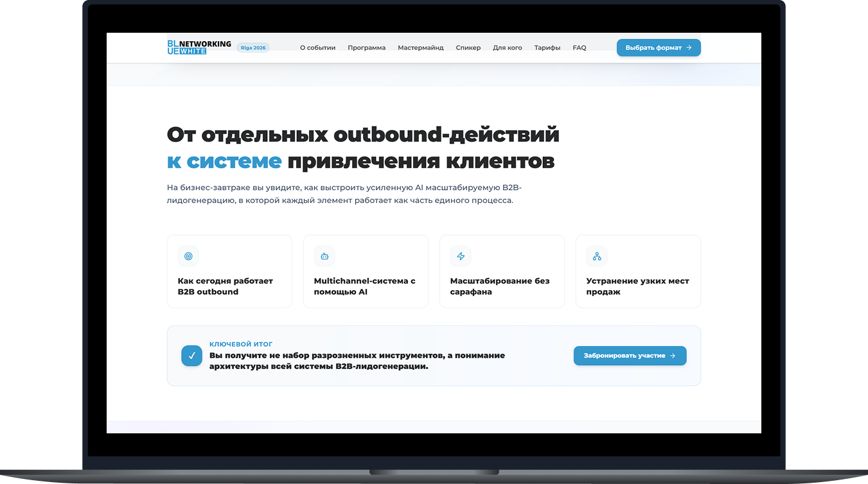Click the network diagram icon in bottlenecks card
The width and height of the screenshot is (868, 484).
597,256
